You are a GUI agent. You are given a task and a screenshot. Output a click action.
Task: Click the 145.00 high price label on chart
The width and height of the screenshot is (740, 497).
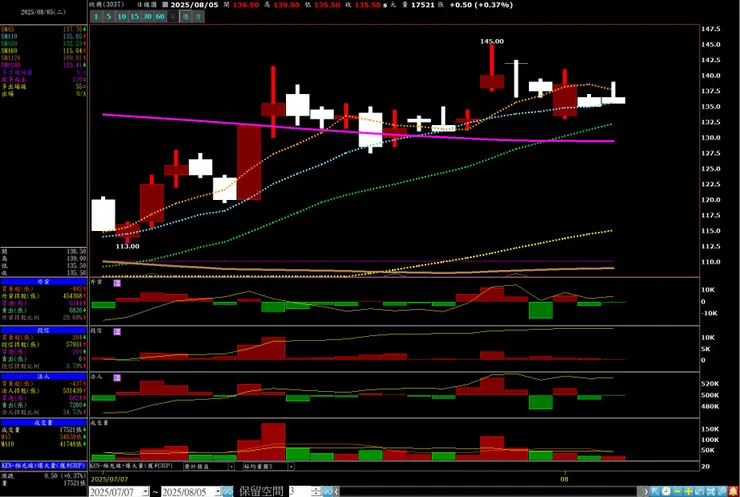click(x=492, y=41)
